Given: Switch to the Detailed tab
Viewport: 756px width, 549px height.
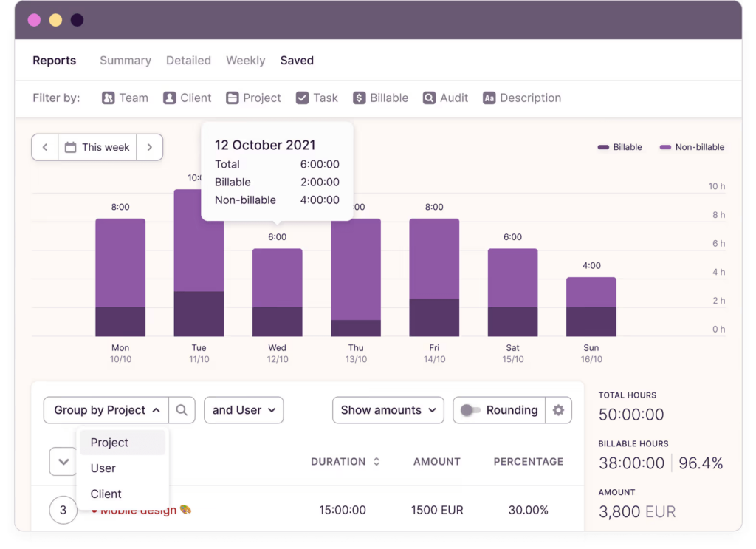Looking at the screenshot, I should click(188, 61).
